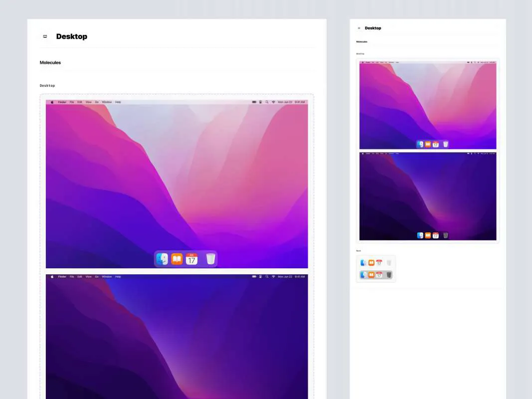Select the Window menu item
The height and width of the screenshot is (399, 532).
coord(107,102)
